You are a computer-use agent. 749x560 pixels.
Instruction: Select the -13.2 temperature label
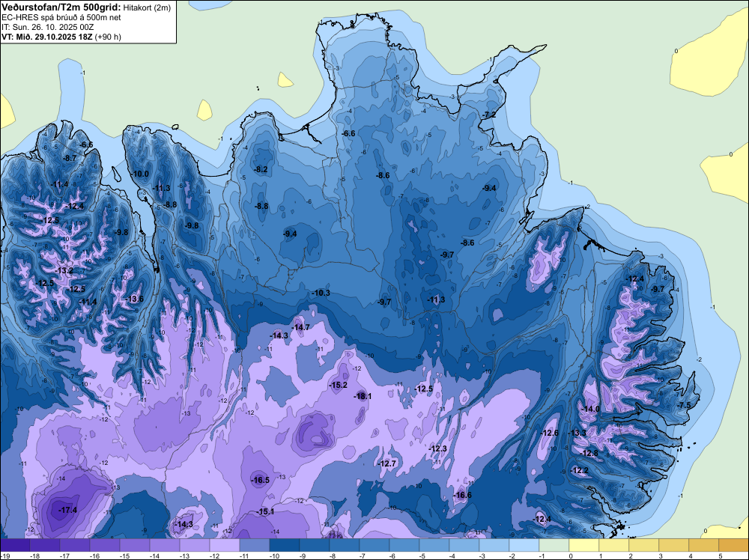coord(64,271)
